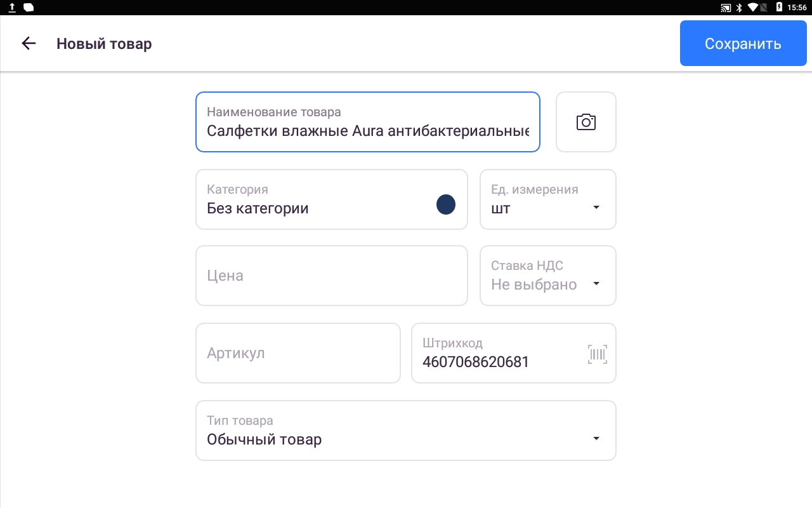Check the cast icon in status bar

tap(726, 8)
